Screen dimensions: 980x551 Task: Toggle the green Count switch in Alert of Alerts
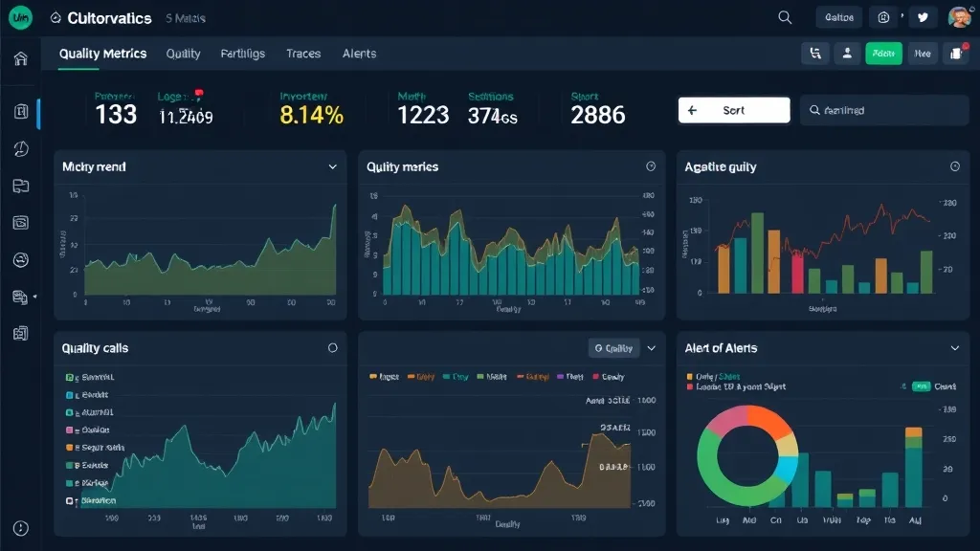pyautogui.click(x=922, y=386)
